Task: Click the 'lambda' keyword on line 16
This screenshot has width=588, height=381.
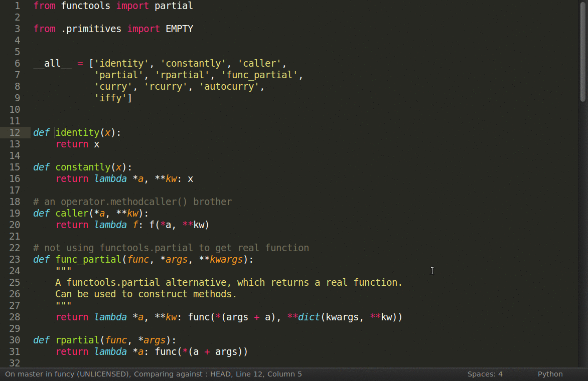Action: 110,178
